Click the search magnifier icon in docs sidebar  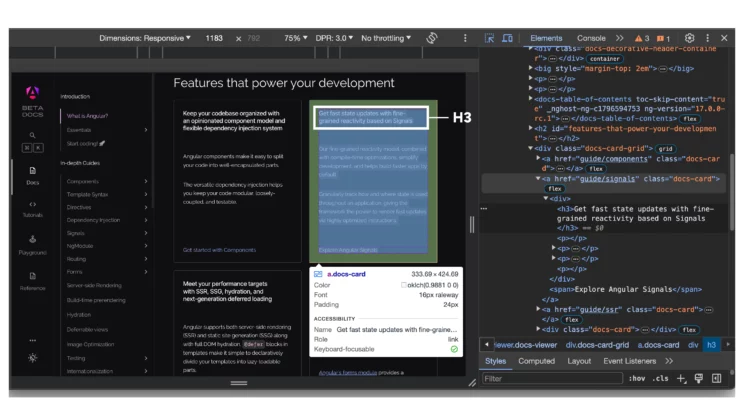[x=32, y=135]
